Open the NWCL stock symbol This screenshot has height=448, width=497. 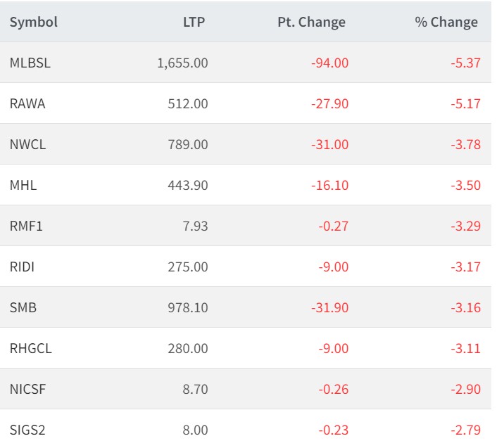(x=27, y=144)
